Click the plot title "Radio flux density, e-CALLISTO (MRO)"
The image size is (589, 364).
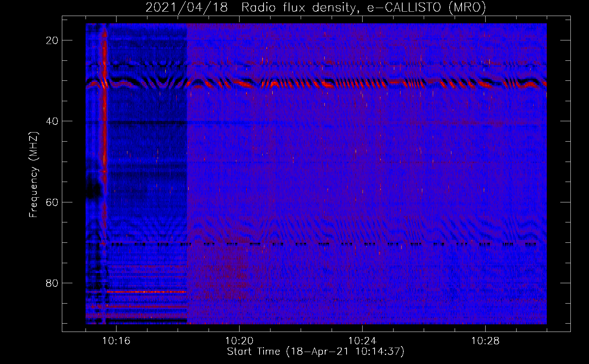pos(363,7)
